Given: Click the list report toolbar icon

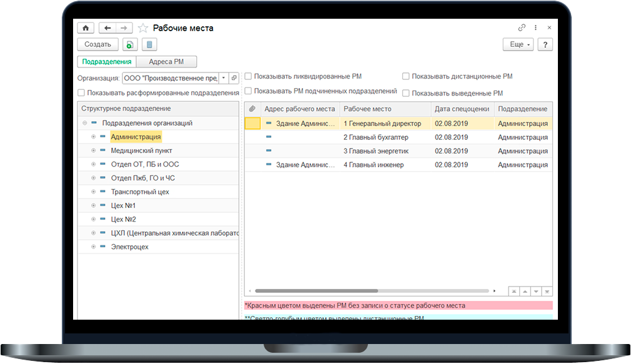Looking at the screenshot, I should (x=149, y=44).
